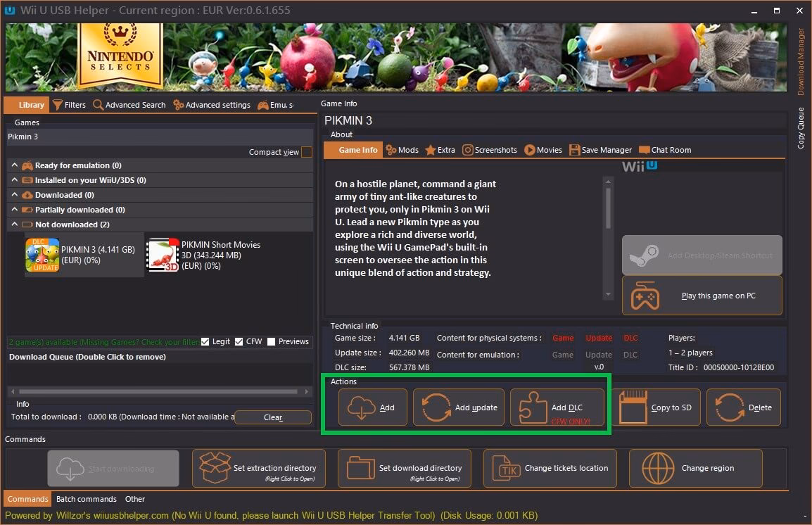Open the Save Manager tab
812x525 pixels.
pyautogui.click(x=601, y=150)
